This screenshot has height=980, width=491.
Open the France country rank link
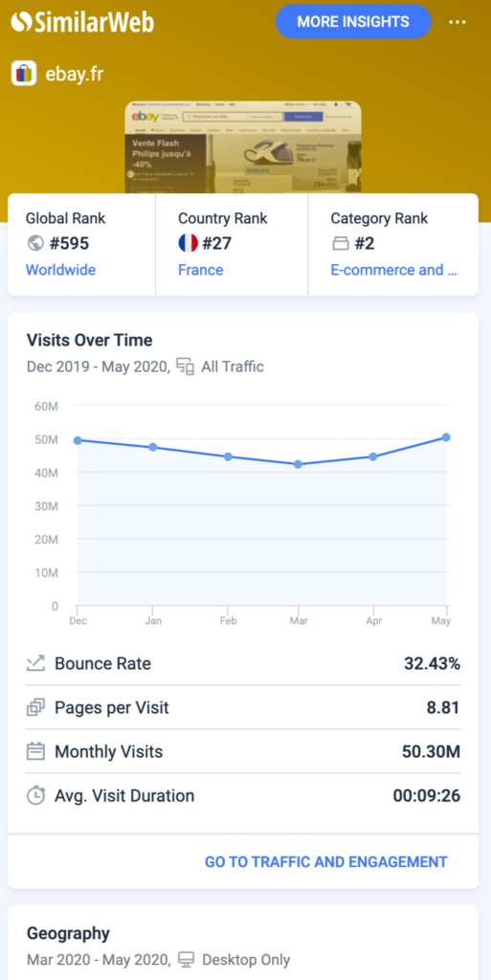coord(201,270)
